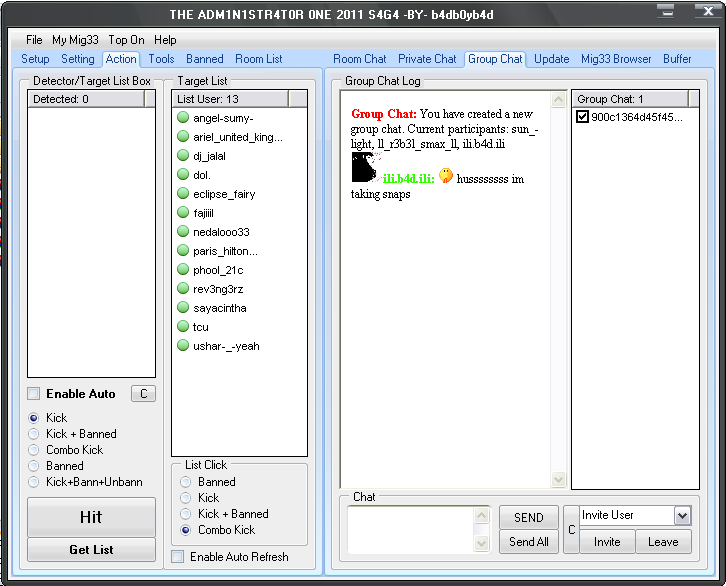Screen dimensions: 726x586
Task: Click green status icon beside ushar-_-yeah
Action: tap(183, 345)
